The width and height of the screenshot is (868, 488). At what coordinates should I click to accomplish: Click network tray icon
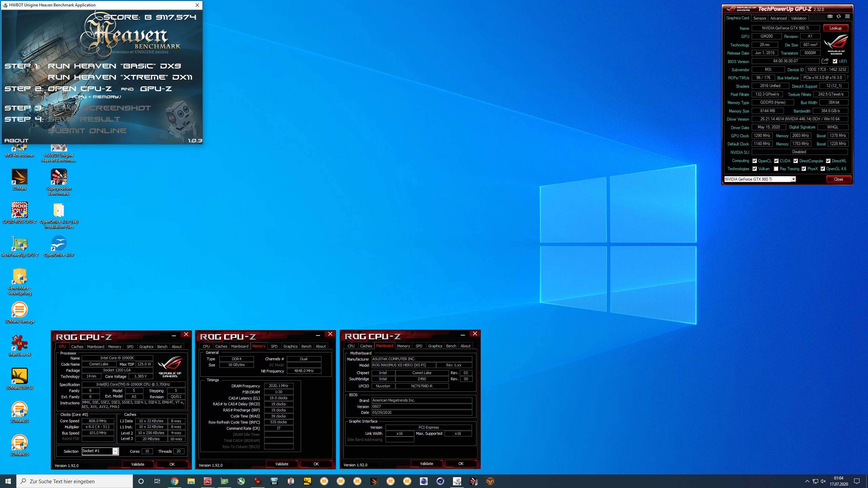[815, 481]
